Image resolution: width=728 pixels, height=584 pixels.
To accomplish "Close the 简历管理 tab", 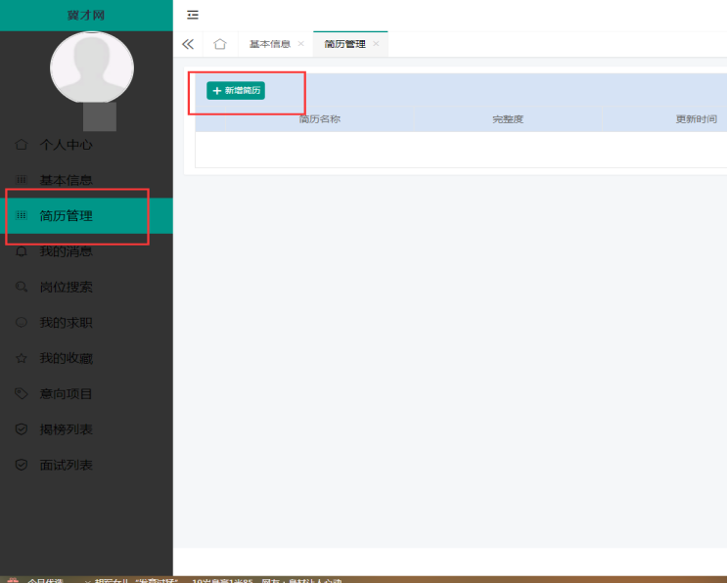I will [376, 44].
